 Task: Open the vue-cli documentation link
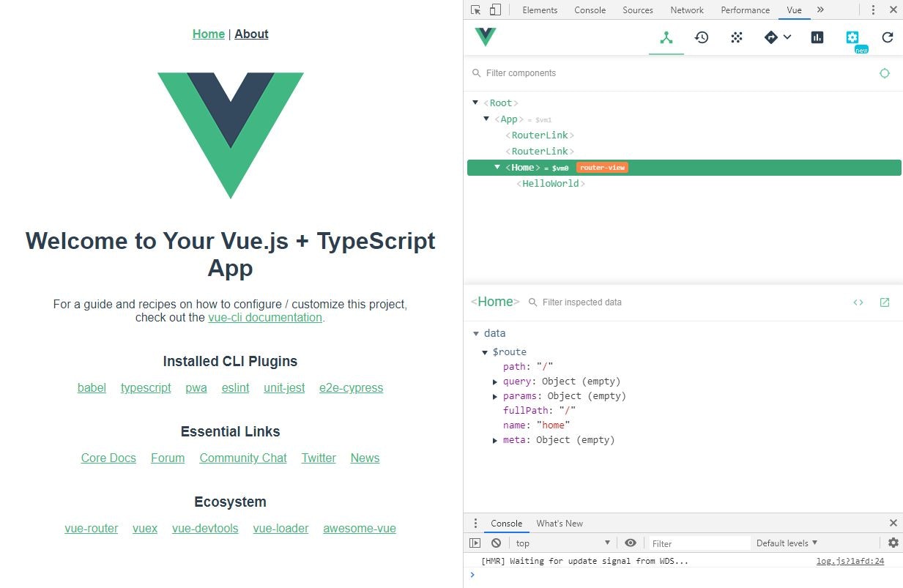(x=265, y=318)
